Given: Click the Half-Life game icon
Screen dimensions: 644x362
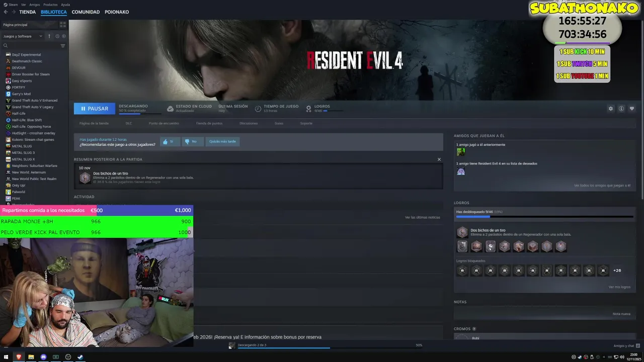Looking at the screenshot, I should pyautogui.click(x=8, y=114).
